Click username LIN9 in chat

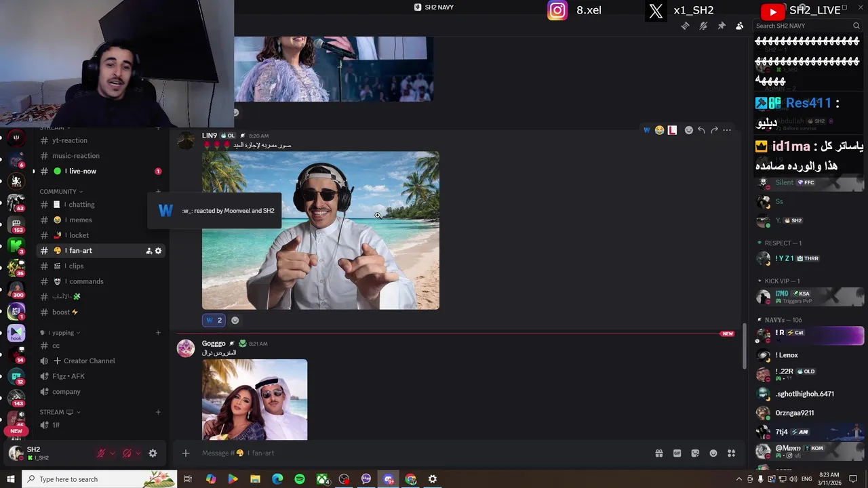tap(209, 136)
